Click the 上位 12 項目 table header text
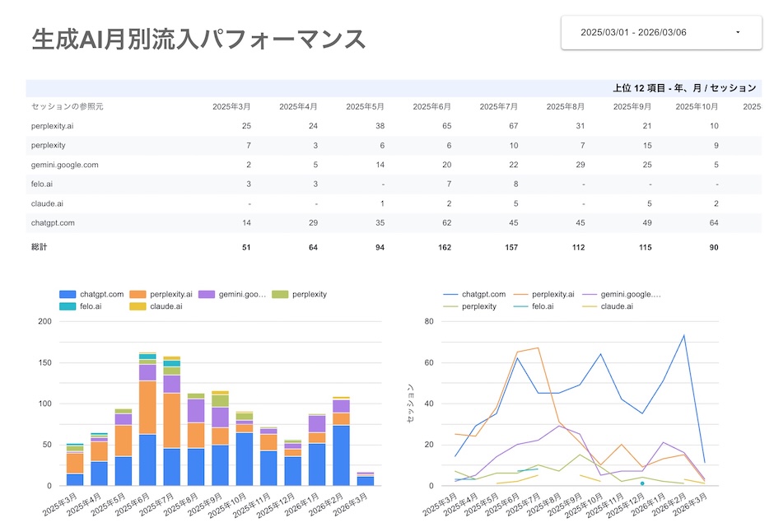Viewport: 774px width, 532px height. click(684, 88)
